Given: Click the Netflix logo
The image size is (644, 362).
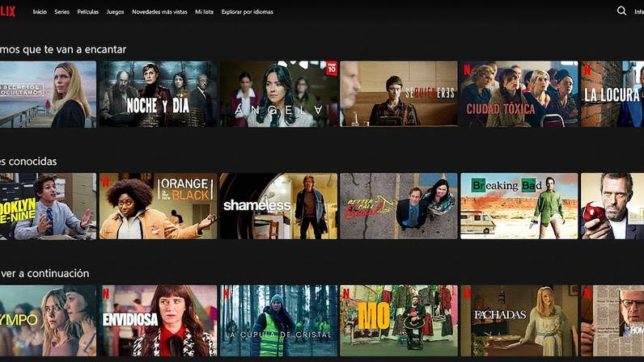Looking at the screenshot, I should click(8, 11).
